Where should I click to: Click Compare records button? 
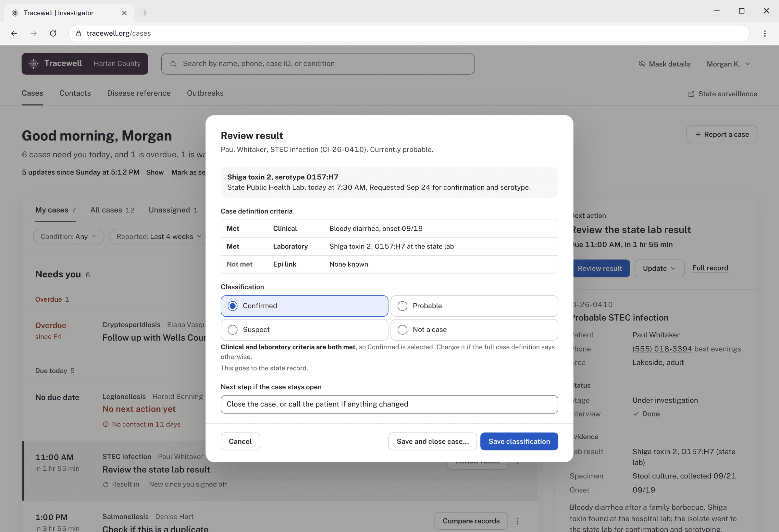(471, 521)
